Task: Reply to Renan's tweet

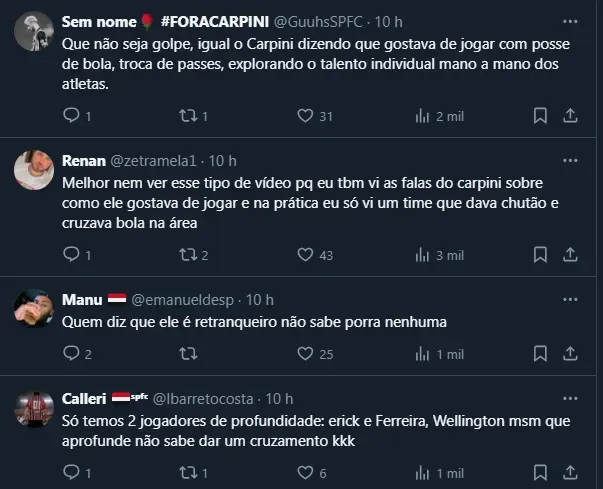Action: coord(70,255)
